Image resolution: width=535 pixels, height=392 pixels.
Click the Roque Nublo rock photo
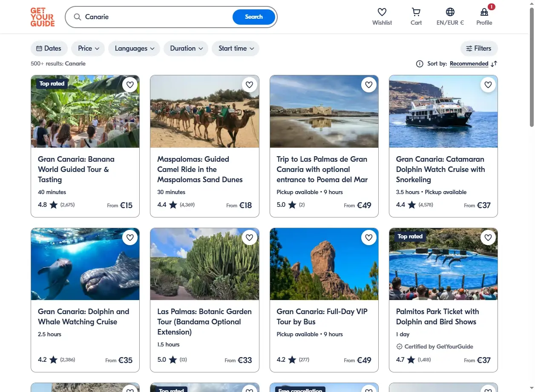(324, 264)
